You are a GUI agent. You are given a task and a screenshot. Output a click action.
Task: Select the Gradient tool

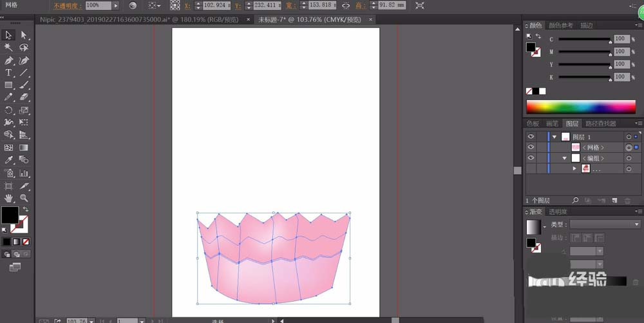pos(24,148)
